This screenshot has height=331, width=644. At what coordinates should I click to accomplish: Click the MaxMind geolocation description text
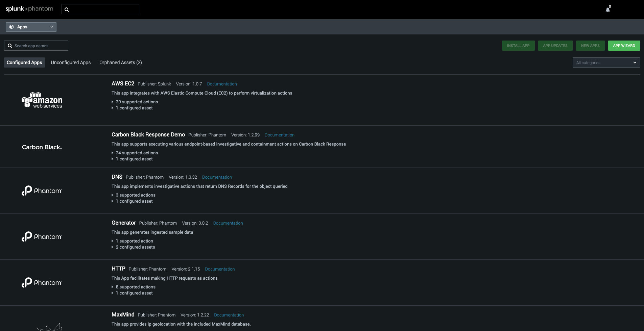coord(181,324)
